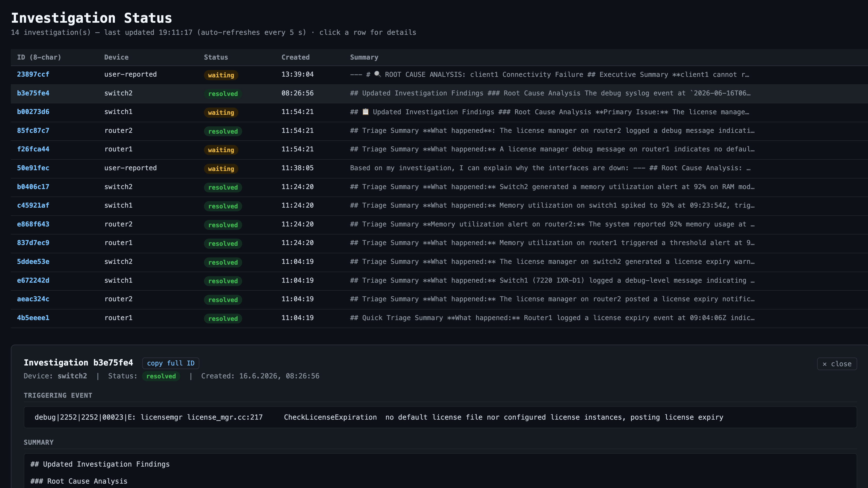This screenshot has width=868, height=488.
Task: Click the Summary column header
Action: [x=364, y=57]
